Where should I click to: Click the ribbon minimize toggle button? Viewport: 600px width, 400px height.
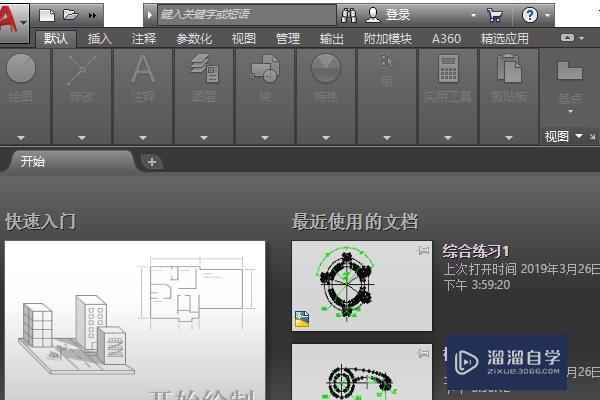tap(567, 38)
